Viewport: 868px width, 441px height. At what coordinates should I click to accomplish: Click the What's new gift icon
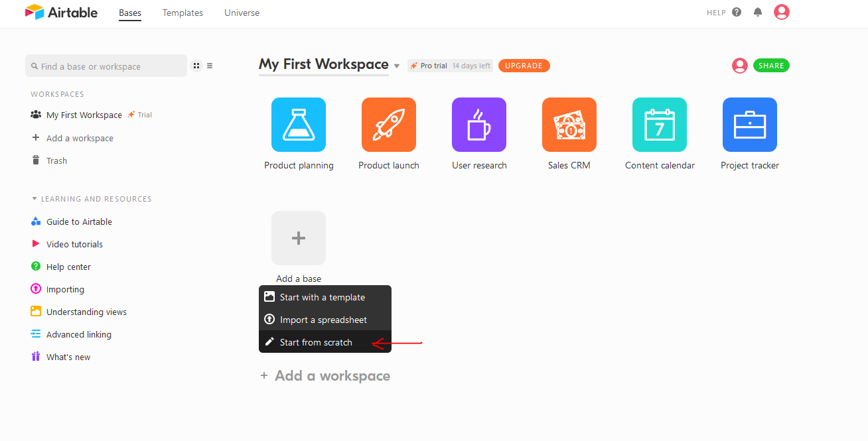(36, 357)
